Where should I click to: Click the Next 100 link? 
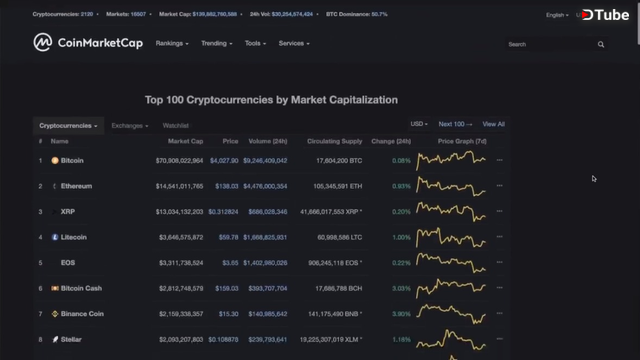[x=455, y=124]
